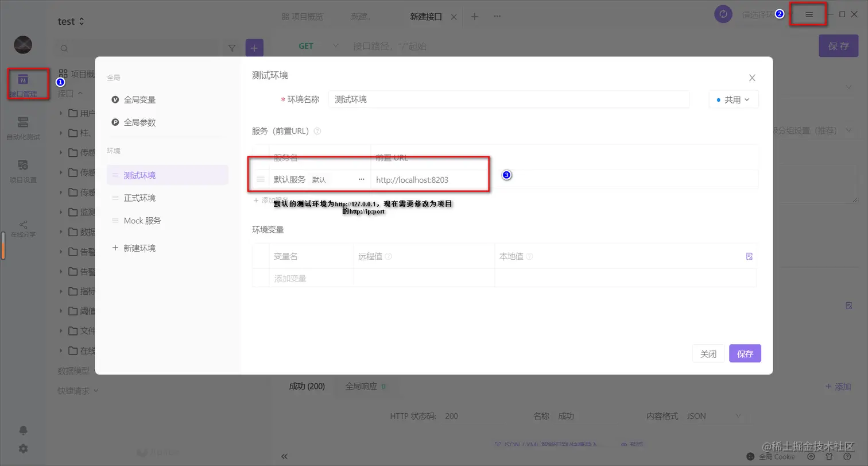Open 项目设置 in the left sidebar

(x=23, y=171)
